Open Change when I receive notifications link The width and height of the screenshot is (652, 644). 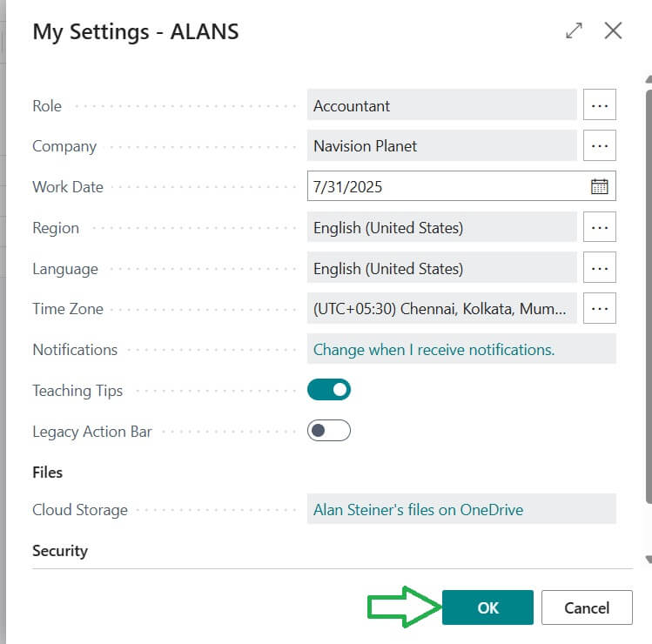click(434, 349)
